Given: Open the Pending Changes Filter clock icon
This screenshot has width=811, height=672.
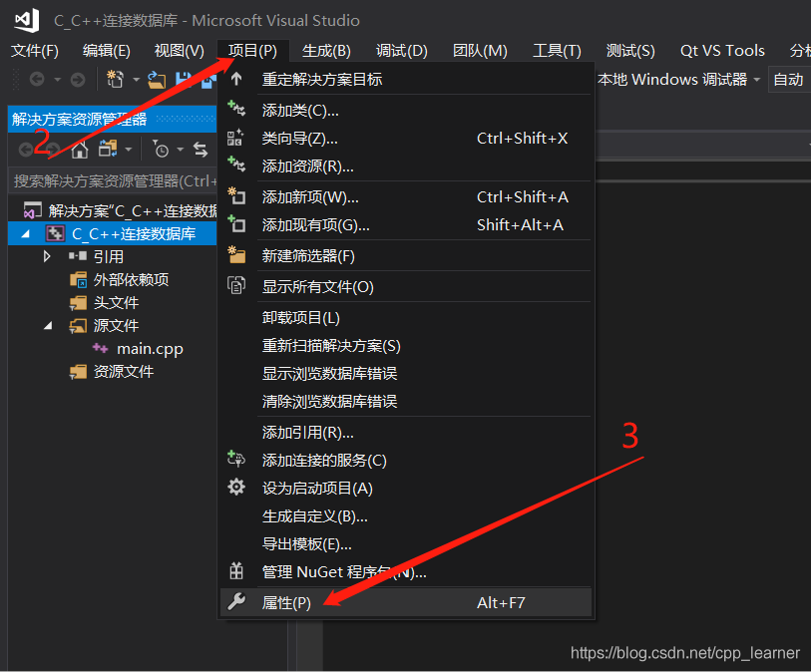Looking at the screenshot, I should tap(160, 150).
